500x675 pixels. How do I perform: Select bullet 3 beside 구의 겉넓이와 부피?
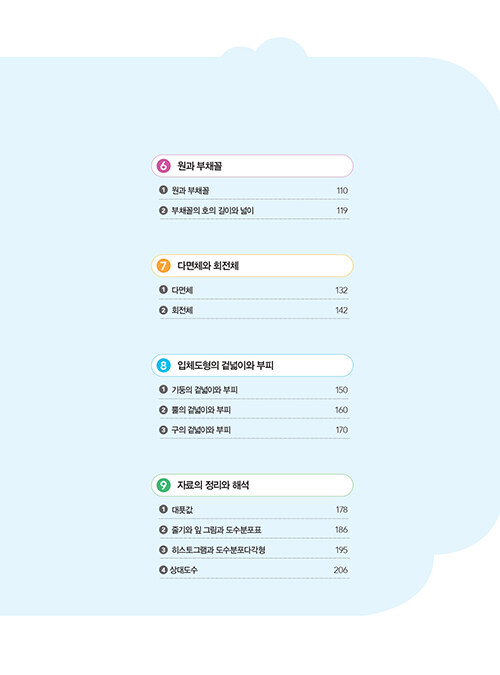(163, 430)
